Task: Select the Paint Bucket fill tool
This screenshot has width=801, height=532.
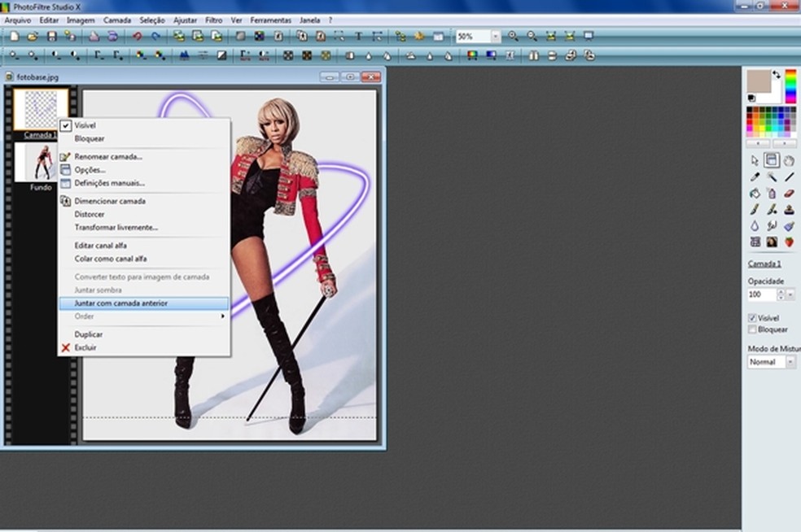Action: (x=755, y=194)
